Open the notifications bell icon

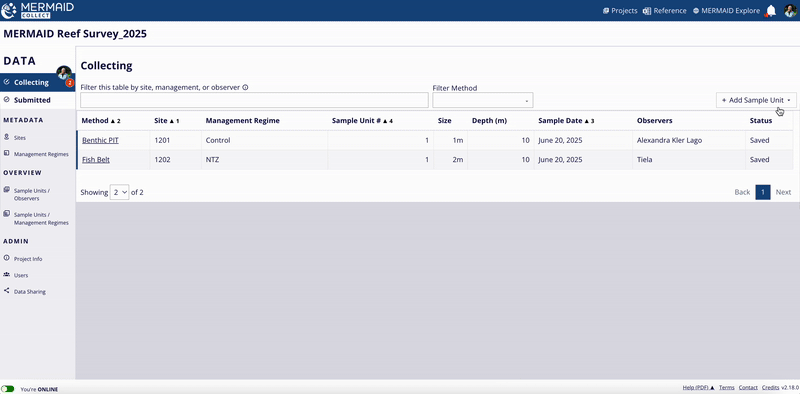click(x=771, y=11)
